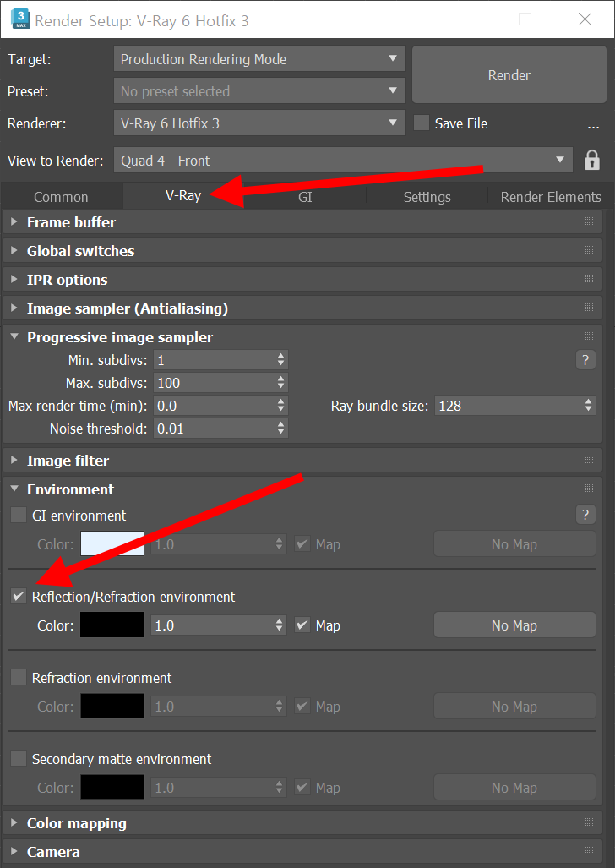The width and height of the screenshot is (615, 868).
Task: Click the Ray bundle size field
Action: [x=509, y=405]
